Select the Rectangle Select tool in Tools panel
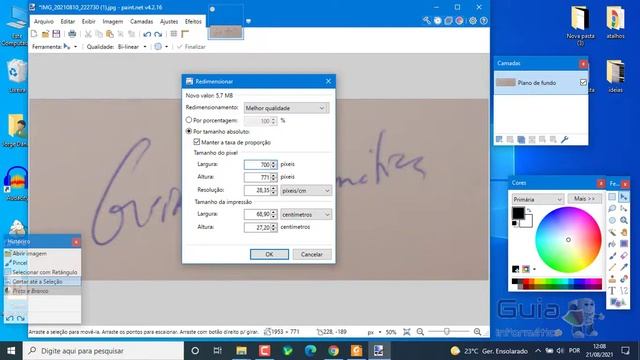Viewport: 640px width, 360px height. (x=612, y=197)
